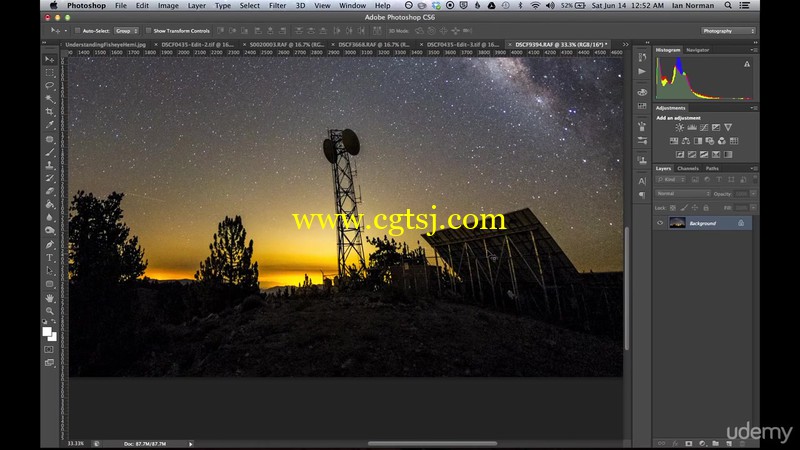The image size is (800, 450).
Task: Open Histogram panel options menu
Action: [x=754, y=50]
